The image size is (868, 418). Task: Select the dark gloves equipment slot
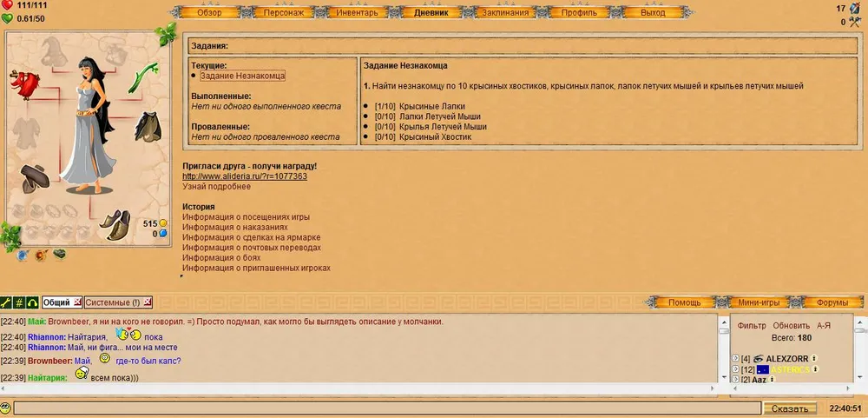[x=35, y=178]
